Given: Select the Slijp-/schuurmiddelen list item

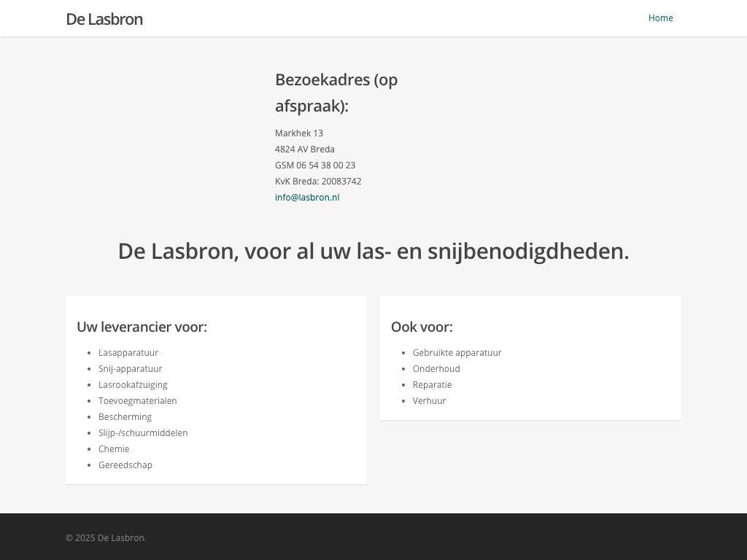Looking at the screenshot, I should pos(143,433).
